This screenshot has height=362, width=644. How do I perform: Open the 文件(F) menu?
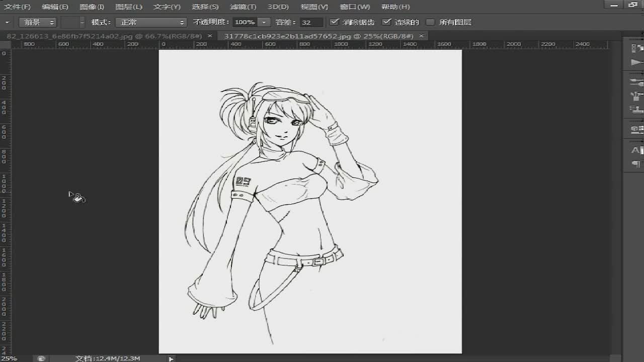(x=17, y=7)
